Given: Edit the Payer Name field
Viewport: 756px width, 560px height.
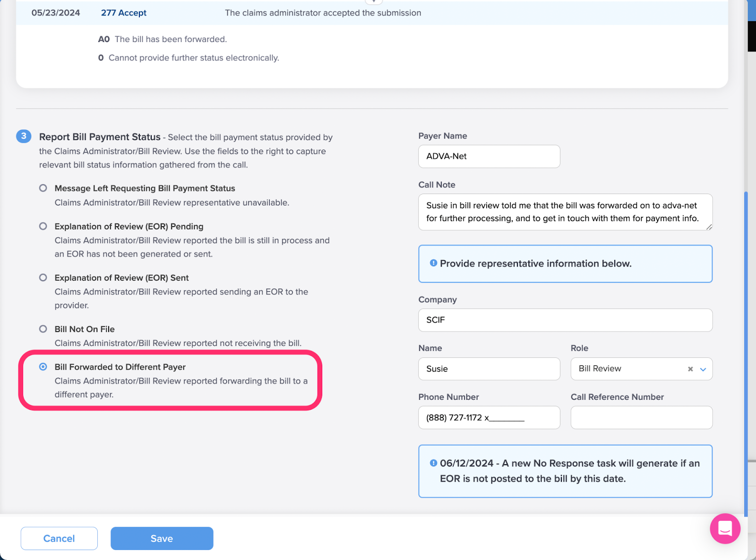Looking at the screenshot, I should [x=489, y=156].
